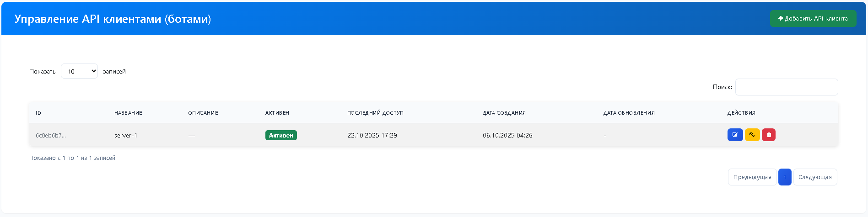
Task: Click the yellow key icon for server-1
Action: point(752,135)
